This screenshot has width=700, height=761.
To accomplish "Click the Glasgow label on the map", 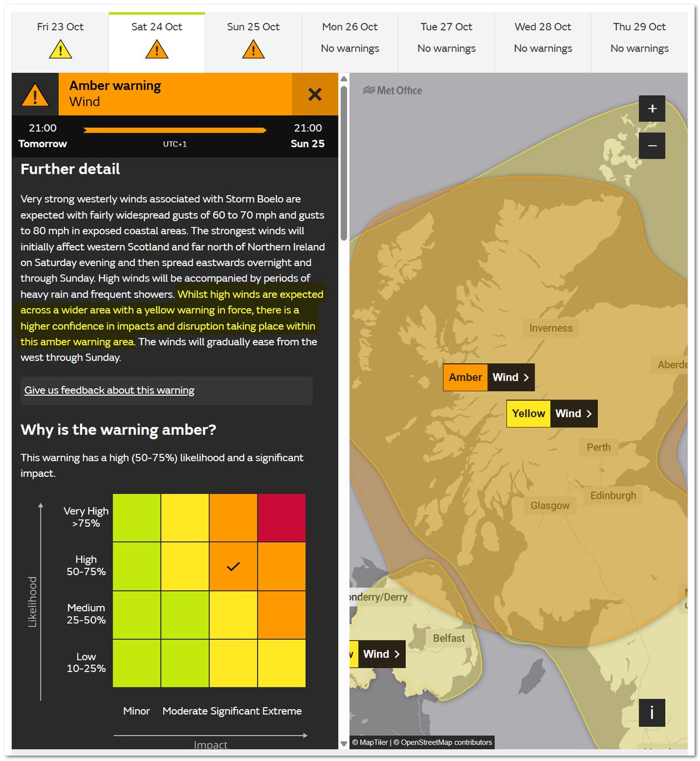I will point(550,505).
